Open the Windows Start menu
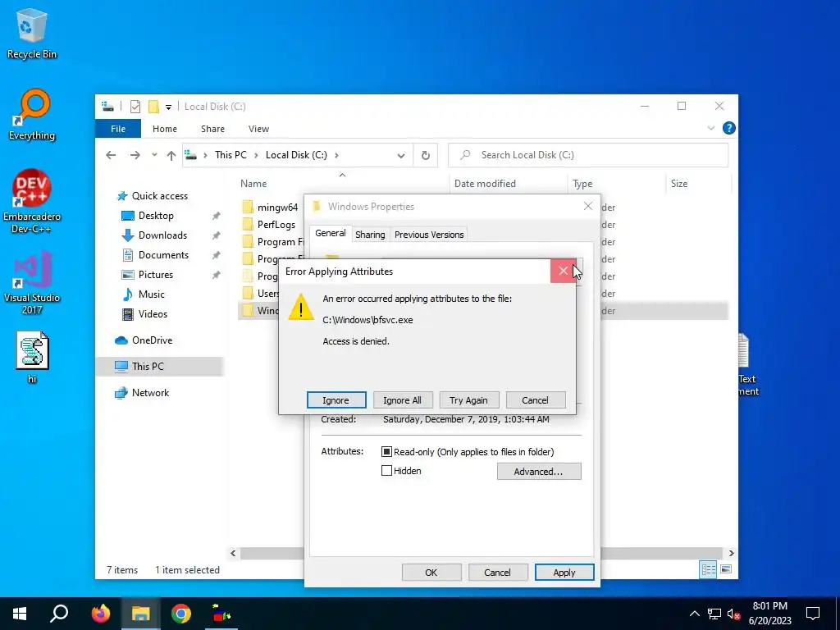The height and width of the screenshot is (630, 840). [x=20, y=614]
